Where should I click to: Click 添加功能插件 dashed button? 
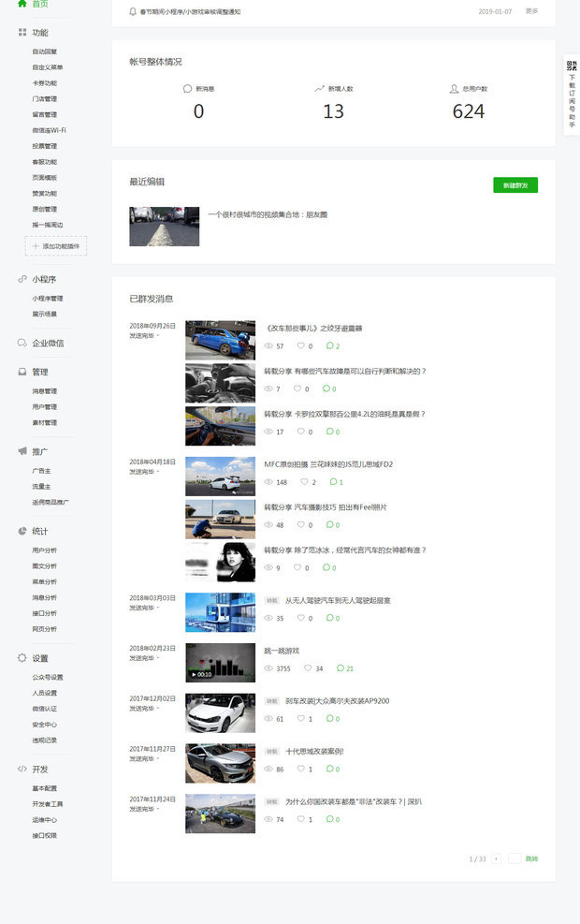(56, 245)
